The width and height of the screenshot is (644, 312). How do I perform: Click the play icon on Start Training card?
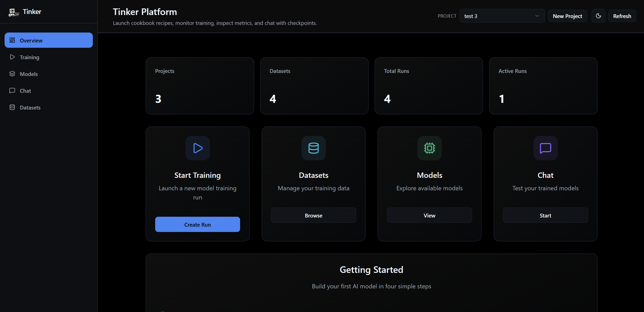[x=198, y=148]
